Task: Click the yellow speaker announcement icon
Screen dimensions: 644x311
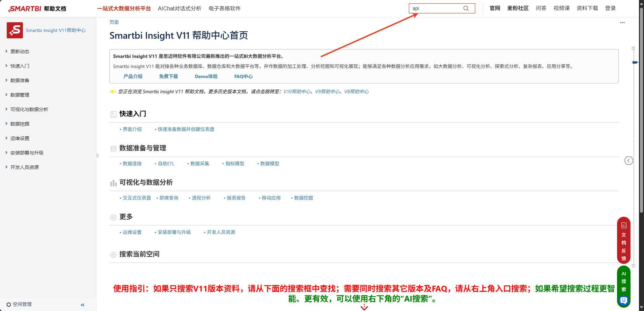Action: pos(113,92)
